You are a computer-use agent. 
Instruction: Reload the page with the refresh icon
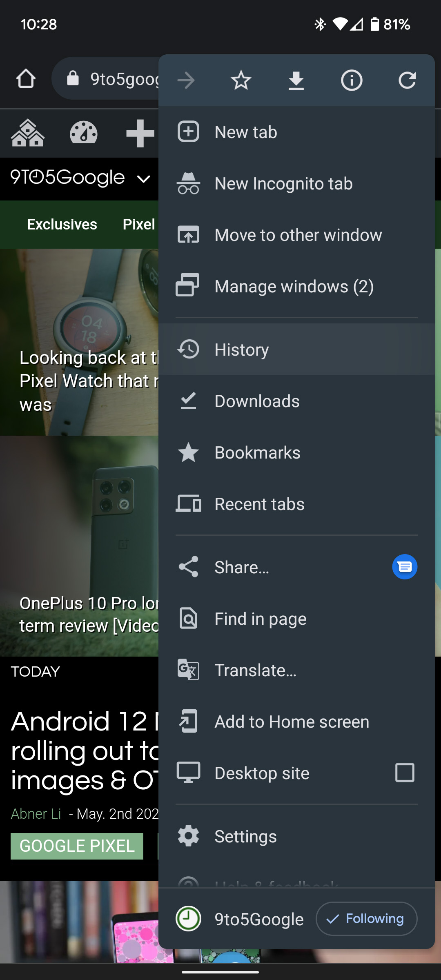407,80
